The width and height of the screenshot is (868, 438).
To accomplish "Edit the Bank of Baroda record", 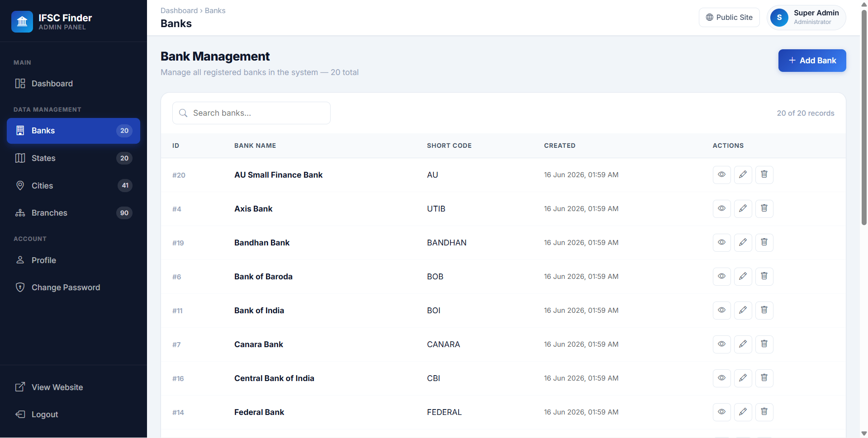I will [743, 276].
